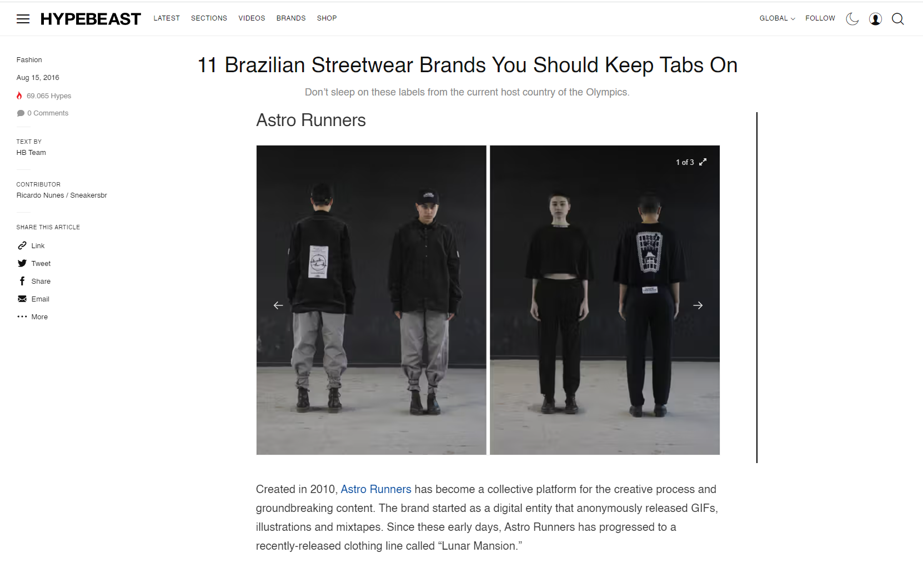Show the next gallery image
Screen dimensions: 923x588
point(698,305)
